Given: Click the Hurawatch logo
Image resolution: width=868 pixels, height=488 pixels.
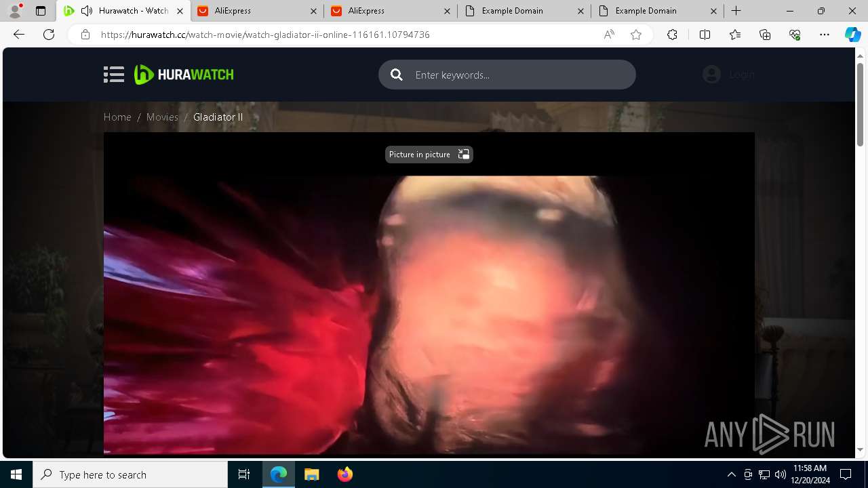Looking at the screenshot, I should (x=184, y=75).
